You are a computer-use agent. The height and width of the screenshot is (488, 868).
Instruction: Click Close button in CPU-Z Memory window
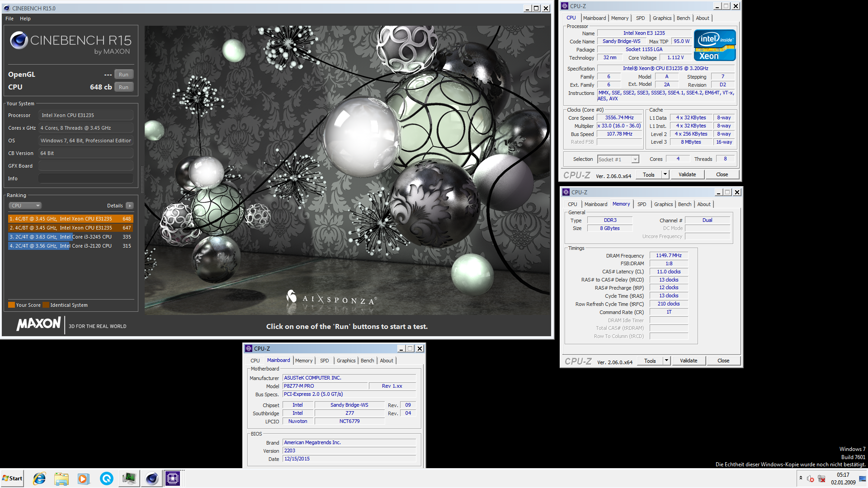[723, 361]
